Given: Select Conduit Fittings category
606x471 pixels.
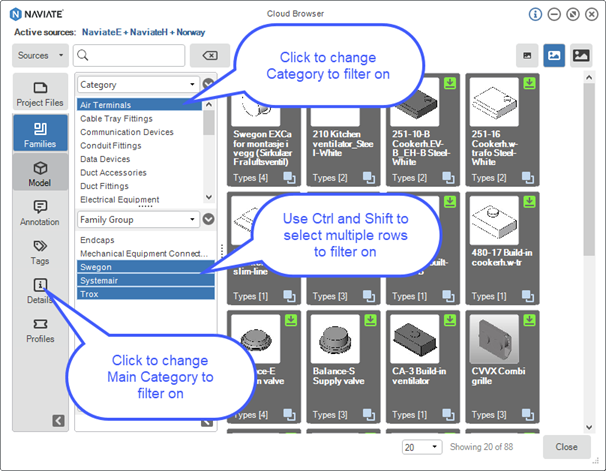Looking at the screenshot, I should [139, 146].
